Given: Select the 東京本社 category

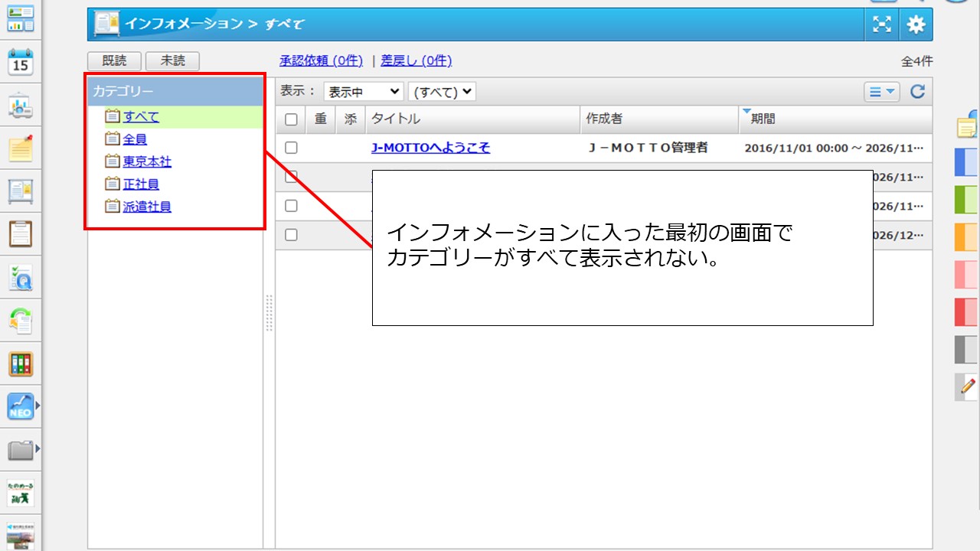Looking at the screenshot, I should [147, 161].
